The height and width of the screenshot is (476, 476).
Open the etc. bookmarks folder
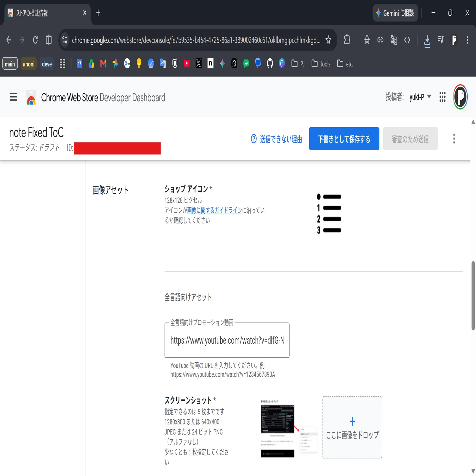tap(345, 64)
